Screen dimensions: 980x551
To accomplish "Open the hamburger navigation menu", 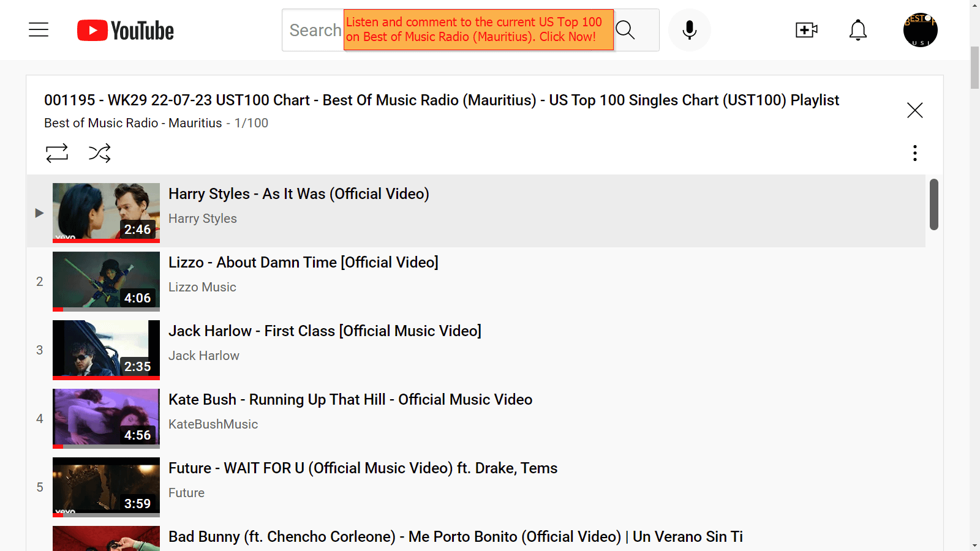I will 39,29.
